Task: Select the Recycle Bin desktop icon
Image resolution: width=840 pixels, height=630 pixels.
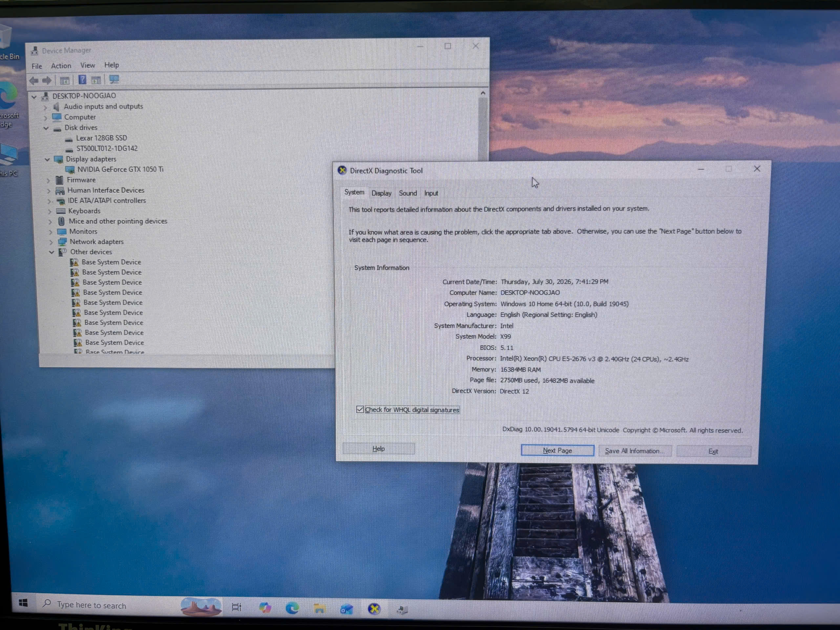Action: pos(8,42)
